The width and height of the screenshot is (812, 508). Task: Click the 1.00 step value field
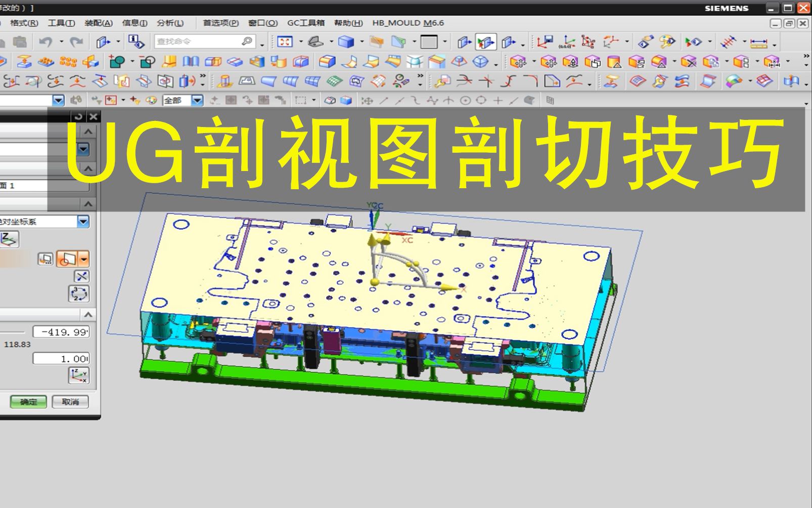point(61,359)
